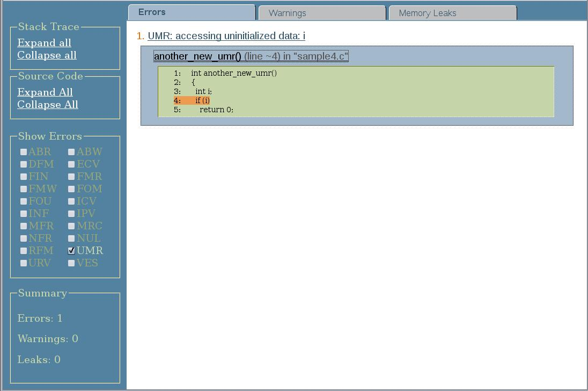Enable the FIN checkbox

tap(24, 177)
